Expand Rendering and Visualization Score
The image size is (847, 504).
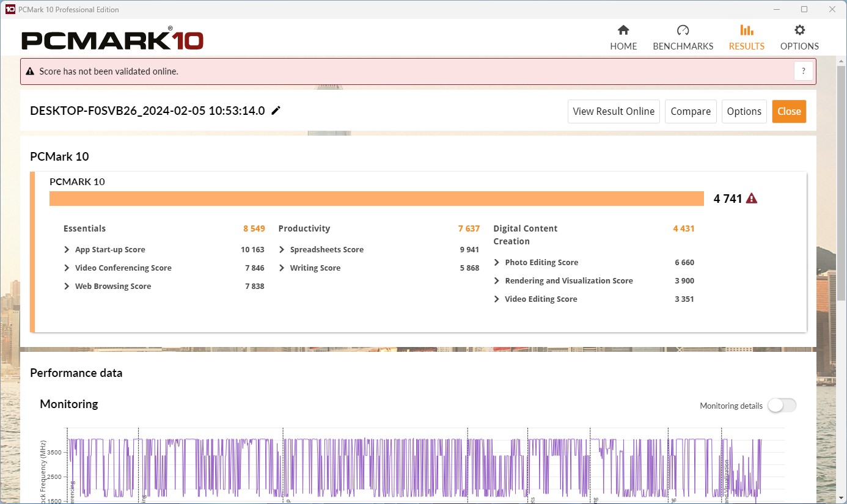pyautogui.click(x=497, y=281)
